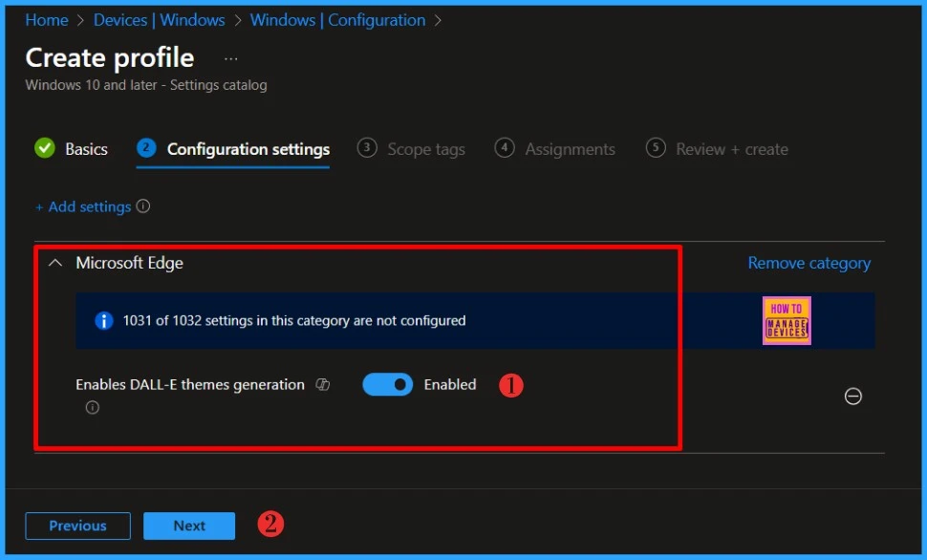927x560 pixels.
Task: Collapse the Microsoft Edge category chevron
Action: click(x=55, y=263)
